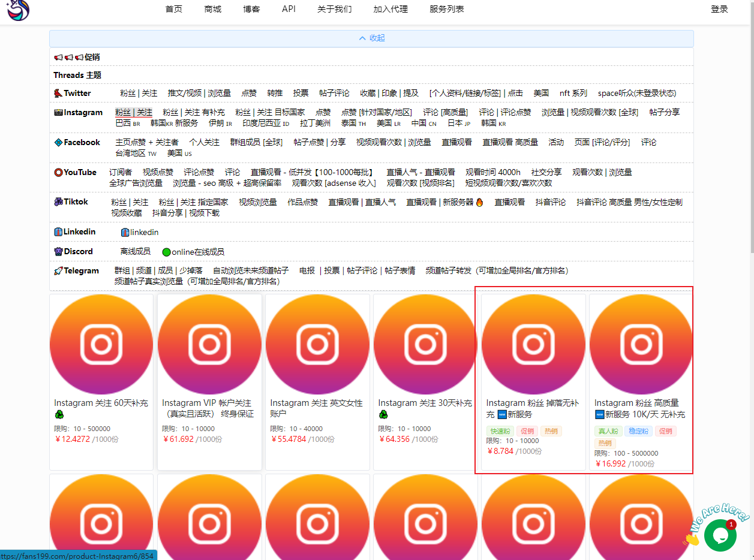
Task: Open the Threads 主题 category
Action: tap(77, 76)
